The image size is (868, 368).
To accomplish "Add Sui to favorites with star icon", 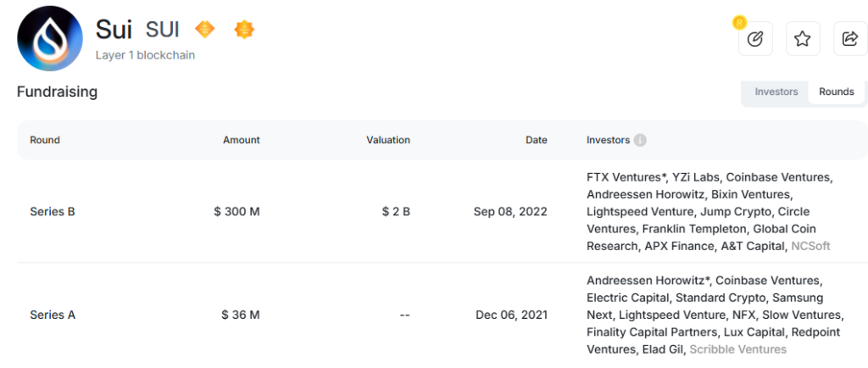I will pos(803,39).
